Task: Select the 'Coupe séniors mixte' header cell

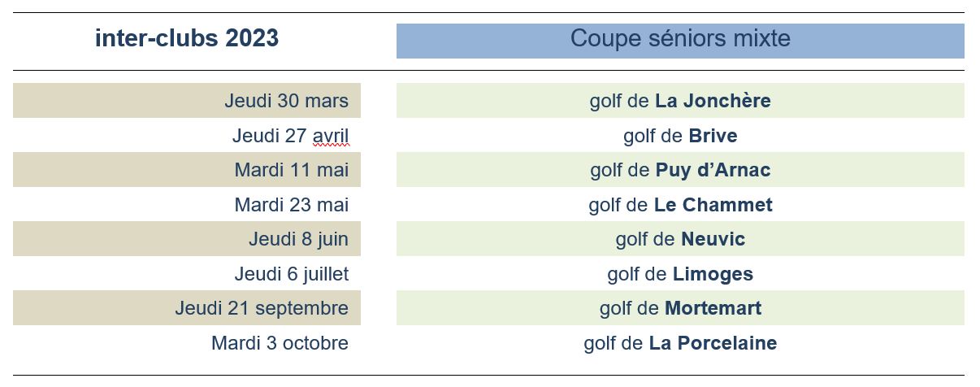Action: point(680,41)
